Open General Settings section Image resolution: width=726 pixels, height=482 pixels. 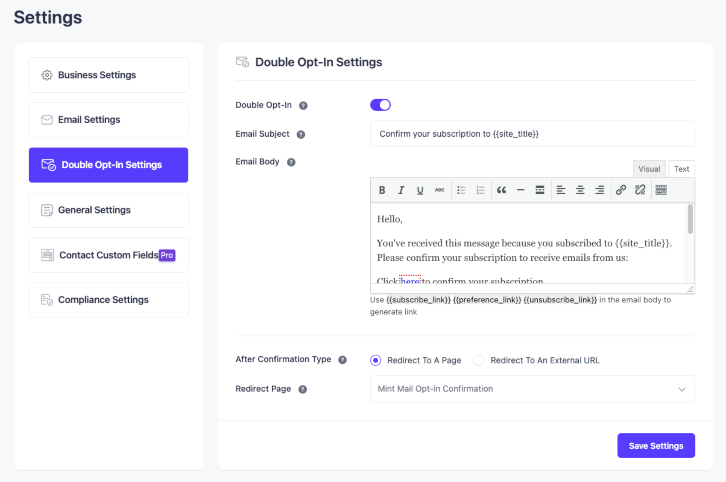point(108,210)
